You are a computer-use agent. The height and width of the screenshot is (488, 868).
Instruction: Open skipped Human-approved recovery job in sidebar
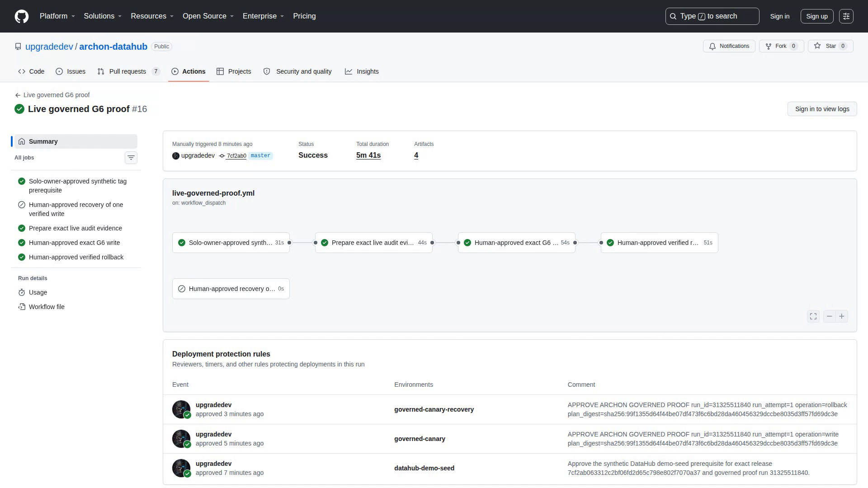[76, 209]
